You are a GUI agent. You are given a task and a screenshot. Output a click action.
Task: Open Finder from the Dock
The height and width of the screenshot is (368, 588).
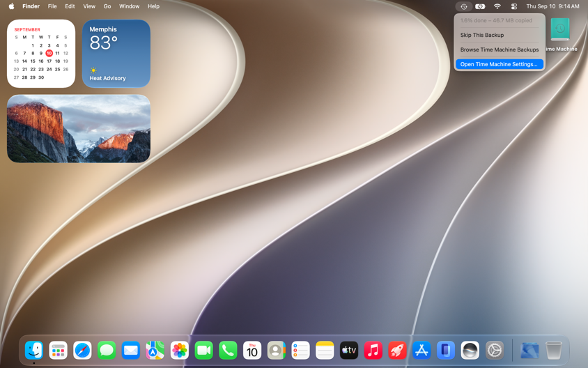(34, 351)
